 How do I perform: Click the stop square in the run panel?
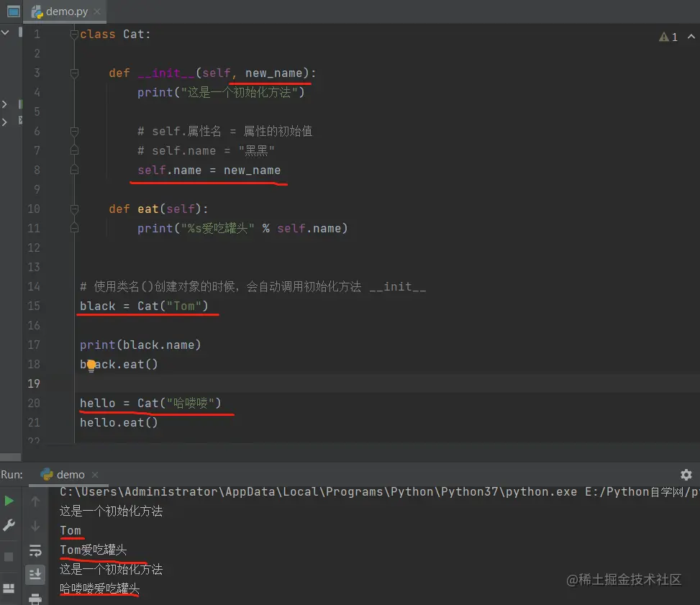pyautogui.click(x=9, y=557)
